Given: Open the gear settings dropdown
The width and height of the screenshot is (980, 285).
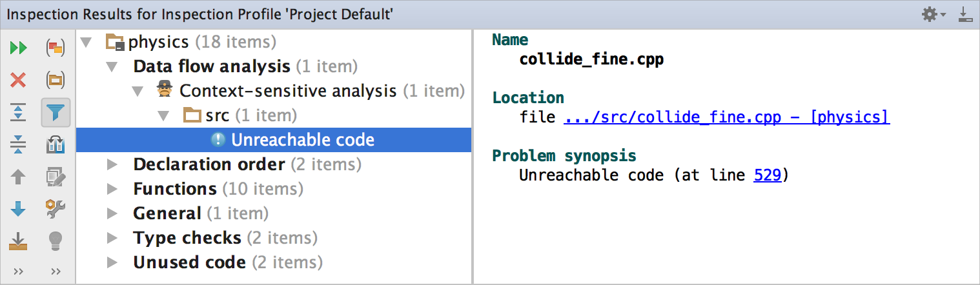Looking at the screenshot, I should click(x=934, y=14).
